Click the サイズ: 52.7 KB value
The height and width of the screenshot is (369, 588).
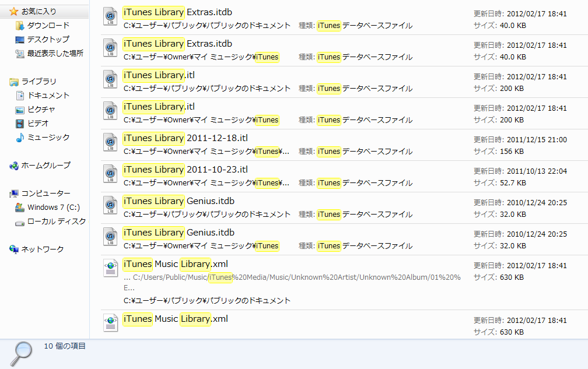tap(500, 183)
